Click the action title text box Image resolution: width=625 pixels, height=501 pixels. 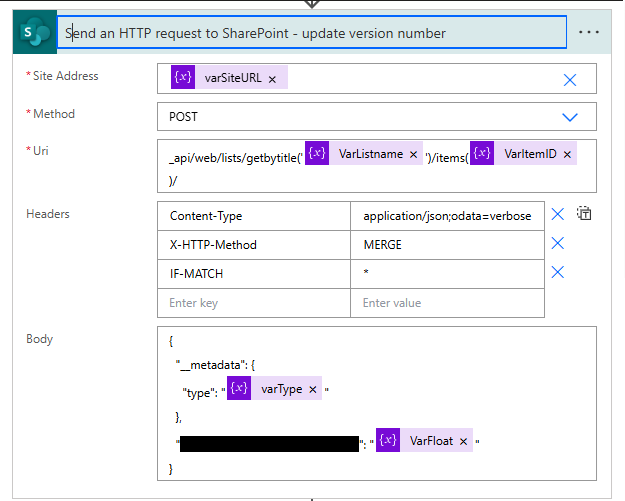click(x=312, y=33)
